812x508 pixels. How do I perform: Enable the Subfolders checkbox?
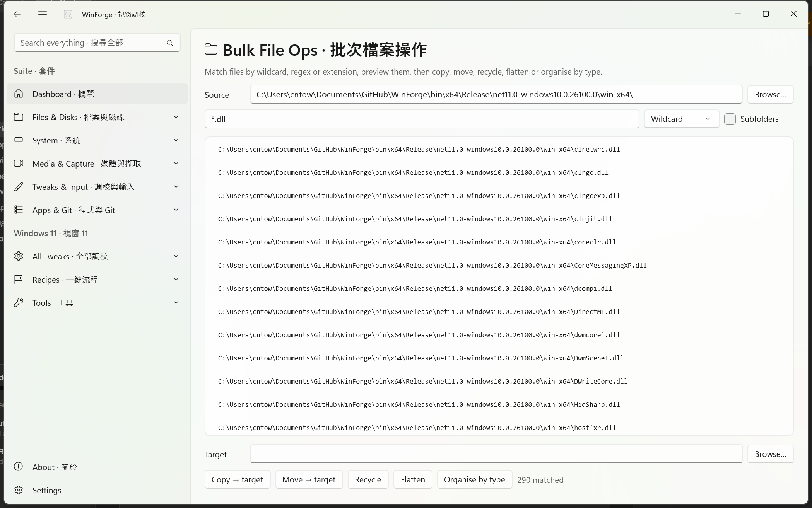tap(730, 119)
